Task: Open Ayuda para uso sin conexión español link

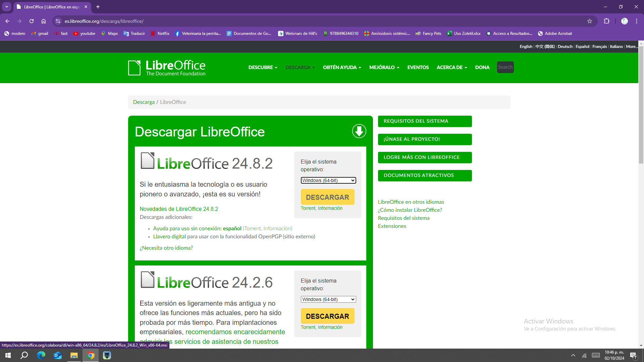Action: pos(197,229)
